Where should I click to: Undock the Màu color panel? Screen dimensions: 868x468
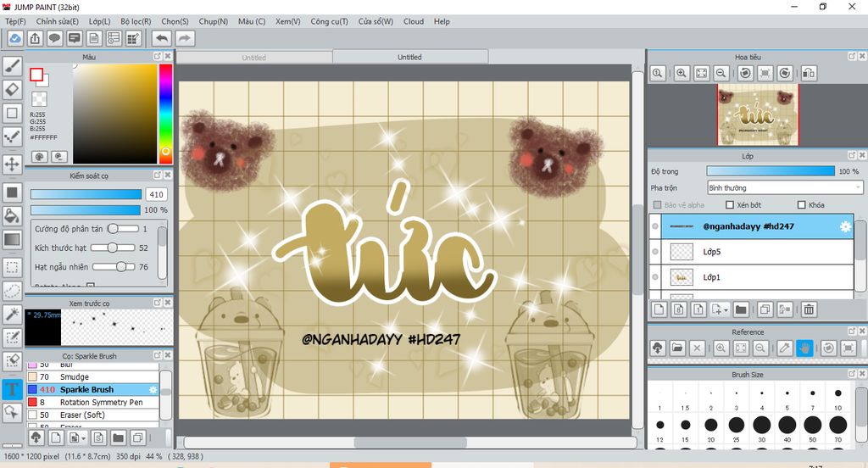(158, 57)
